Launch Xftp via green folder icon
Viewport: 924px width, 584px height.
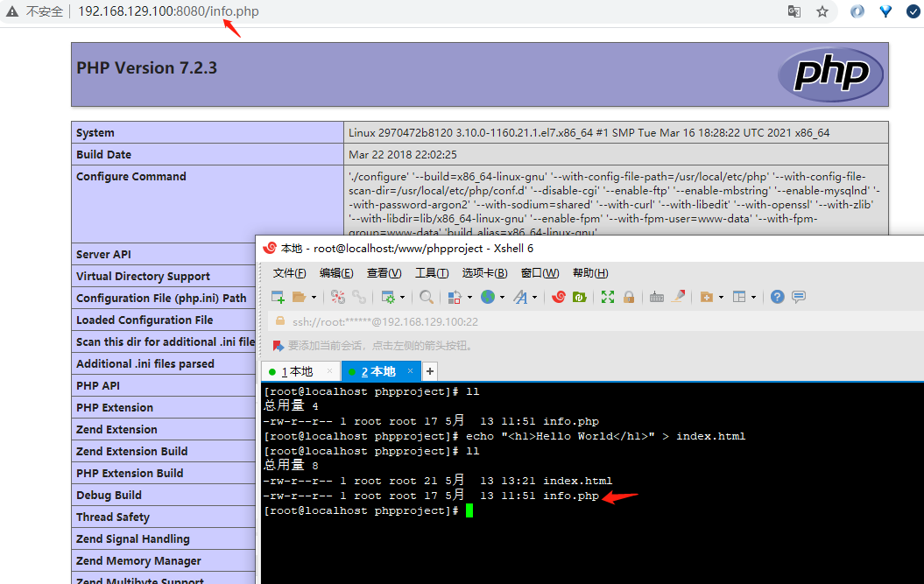(579, 297)
